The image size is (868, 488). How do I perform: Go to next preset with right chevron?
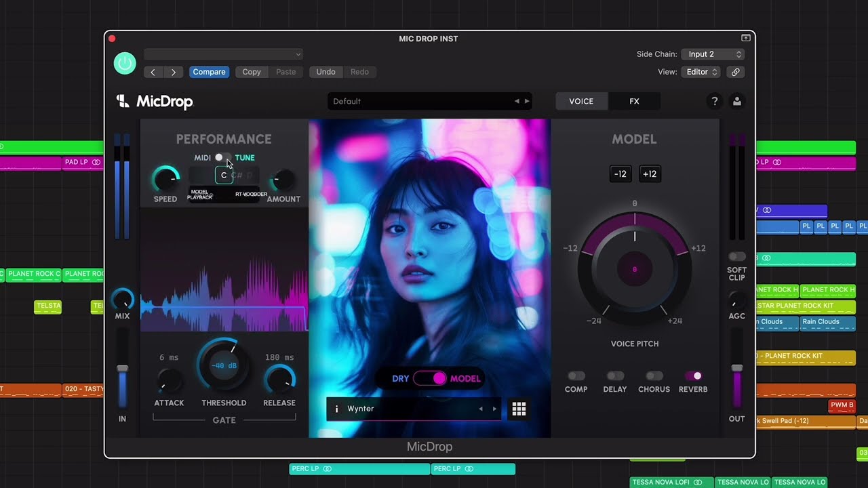[174, 72]
